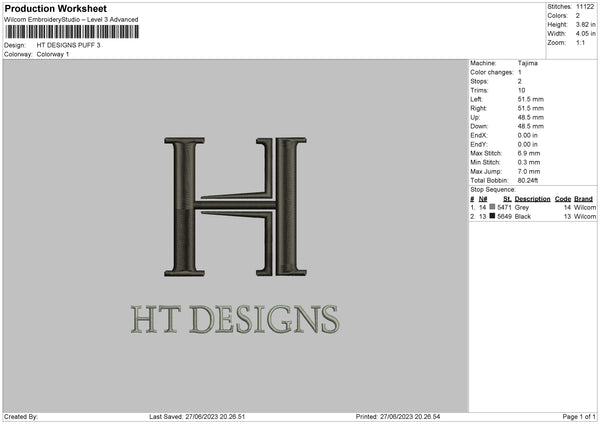
Task: Click the 'EndX:' label
Action: point(479,135)
